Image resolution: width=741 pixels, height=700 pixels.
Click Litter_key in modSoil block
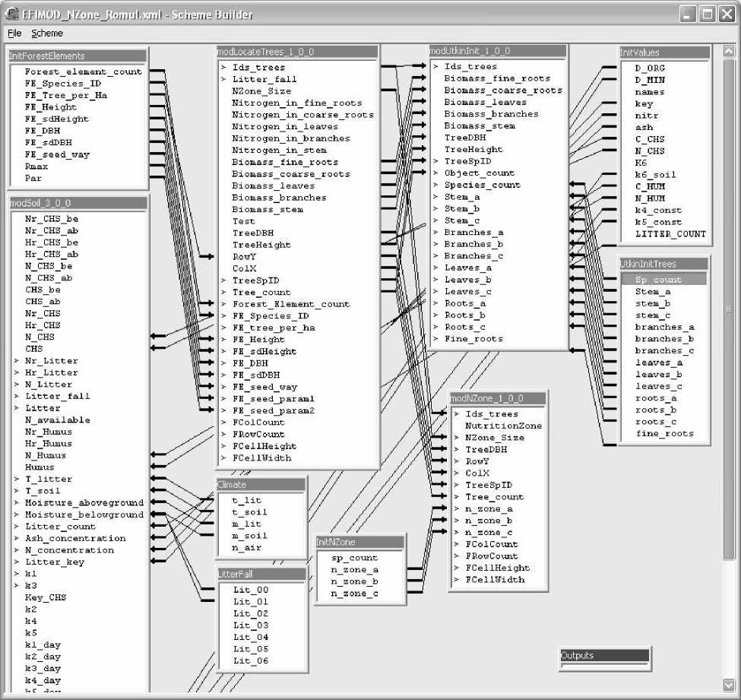point(55,562)
